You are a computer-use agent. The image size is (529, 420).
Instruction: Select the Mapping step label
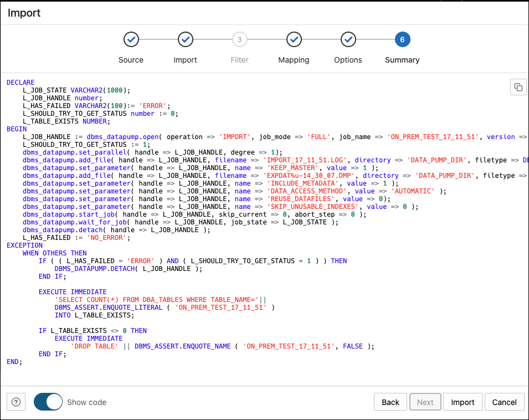pyautogui.click(x=294, y=60)
